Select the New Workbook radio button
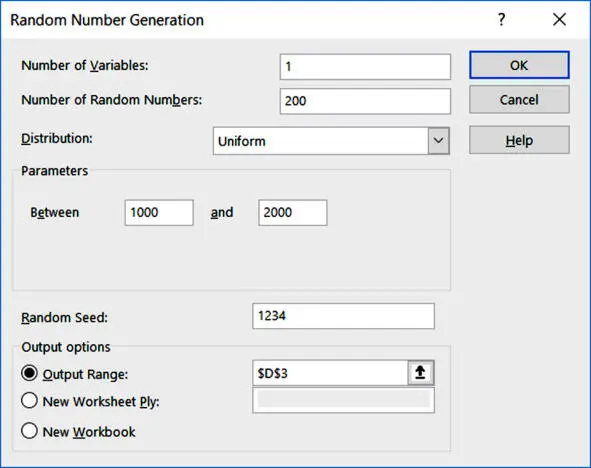The image size is (591, 468). [x=29, y=431]
